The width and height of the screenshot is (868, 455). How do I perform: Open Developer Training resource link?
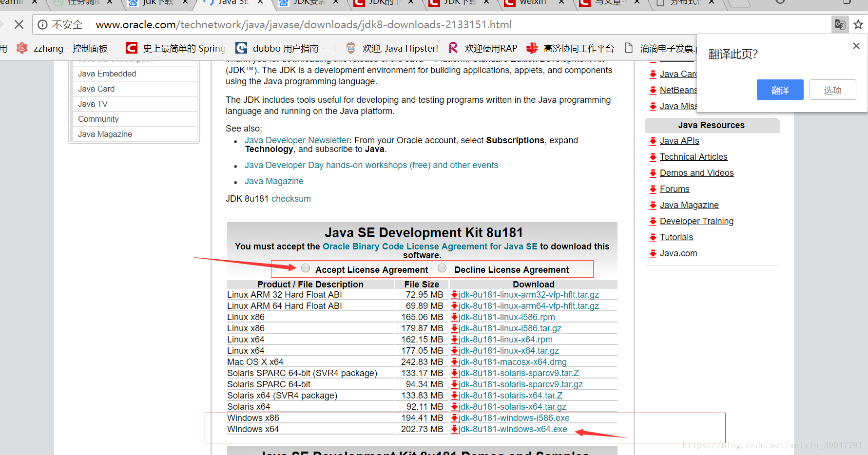(x=696, y=221)
